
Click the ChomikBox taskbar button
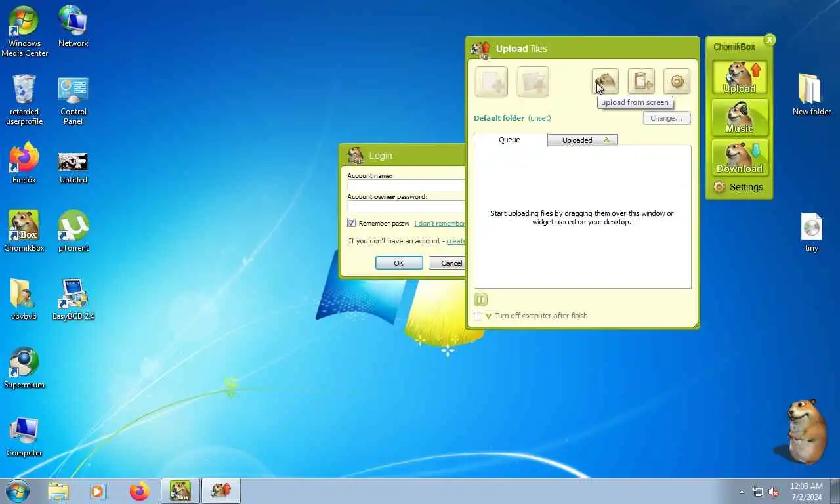click(180, 491)
